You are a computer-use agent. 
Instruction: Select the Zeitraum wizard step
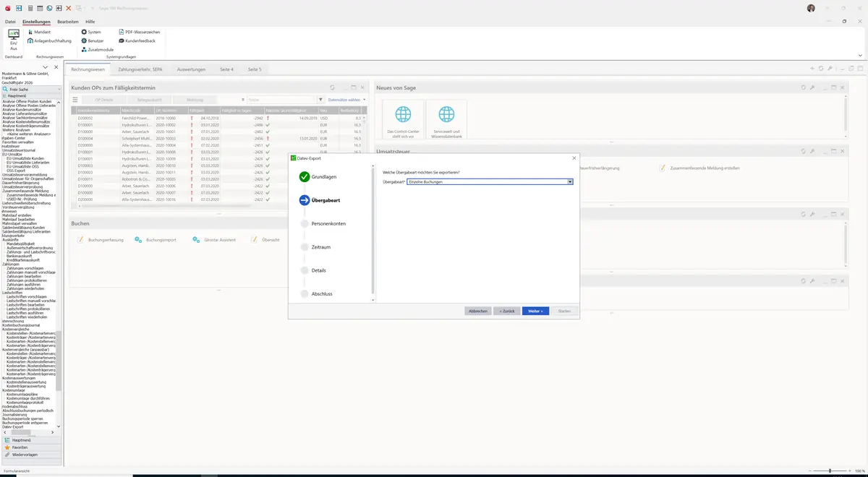pos(314,247)
